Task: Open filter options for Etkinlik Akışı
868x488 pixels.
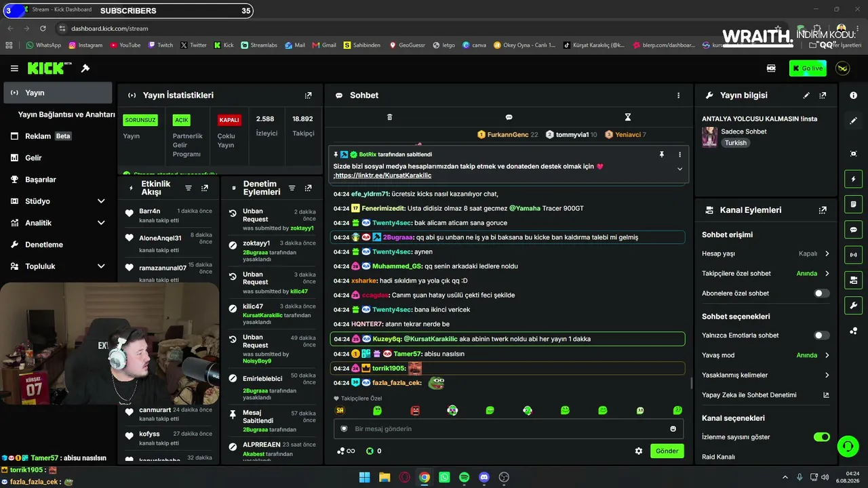Action: [x=189, y=188]
